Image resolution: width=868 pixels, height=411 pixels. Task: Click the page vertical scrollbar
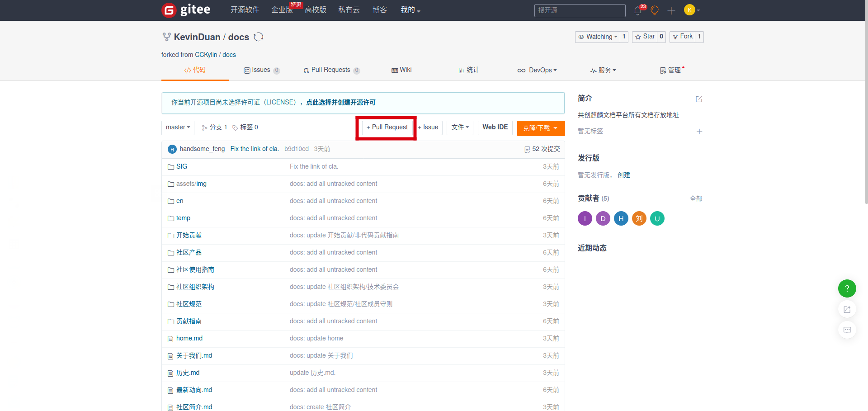[866, 102]
